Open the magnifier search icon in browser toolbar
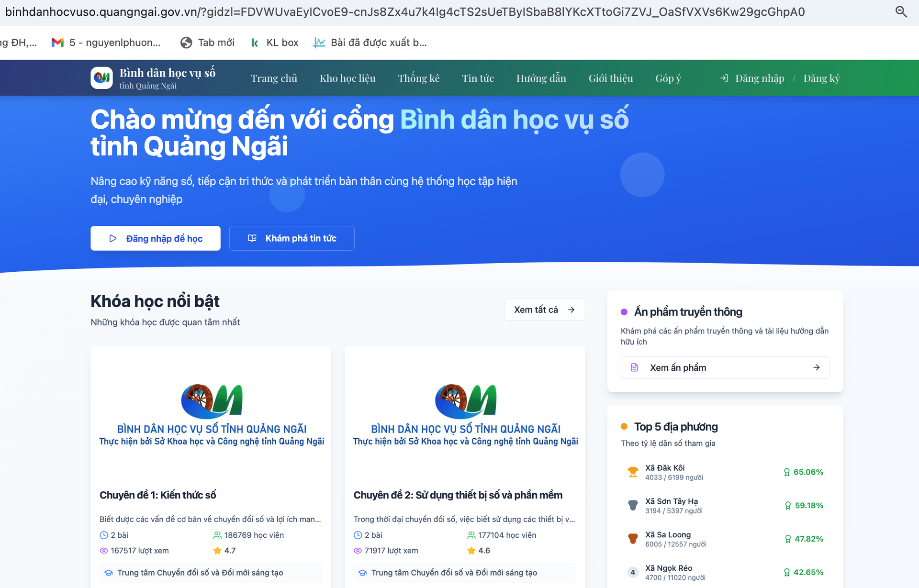The width and height of the screenshot is (919, 588). point(902,11)
